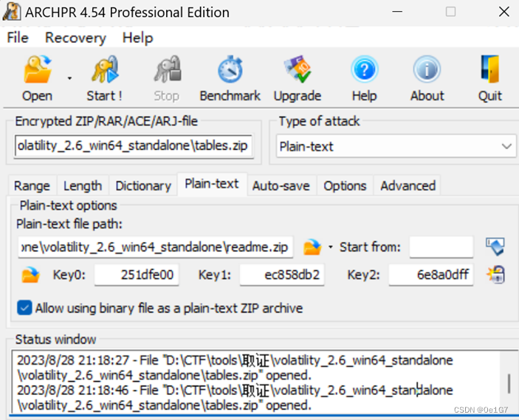Click the Key2 value field
Viewport: 519px width, 420px height.
pos(431,275)
